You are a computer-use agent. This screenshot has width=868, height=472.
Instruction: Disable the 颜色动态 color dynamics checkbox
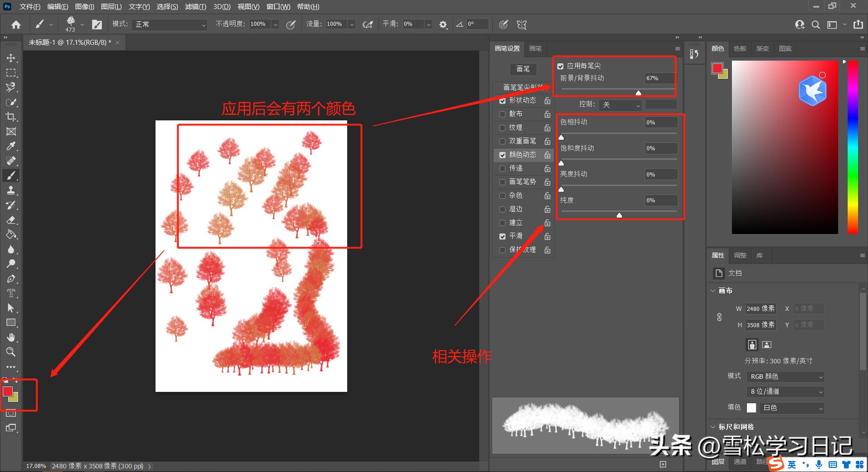point(502,155)
